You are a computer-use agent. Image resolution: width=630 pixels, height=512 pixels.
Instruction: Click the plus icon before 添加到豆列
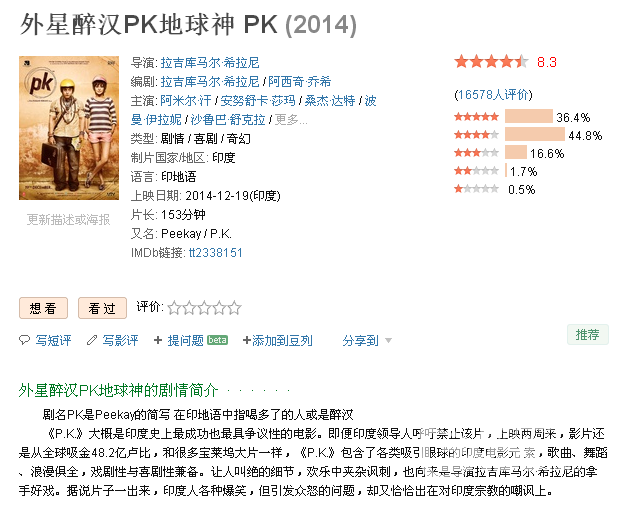pyautogui.click(x=247, y=340)
